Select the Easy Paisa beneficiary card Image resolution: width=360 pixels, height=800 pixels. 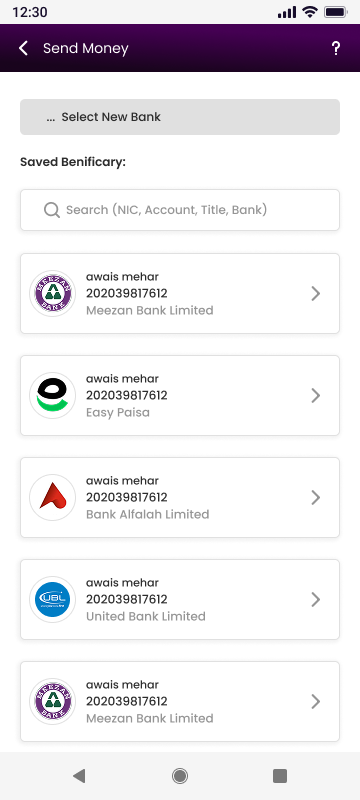180,395
